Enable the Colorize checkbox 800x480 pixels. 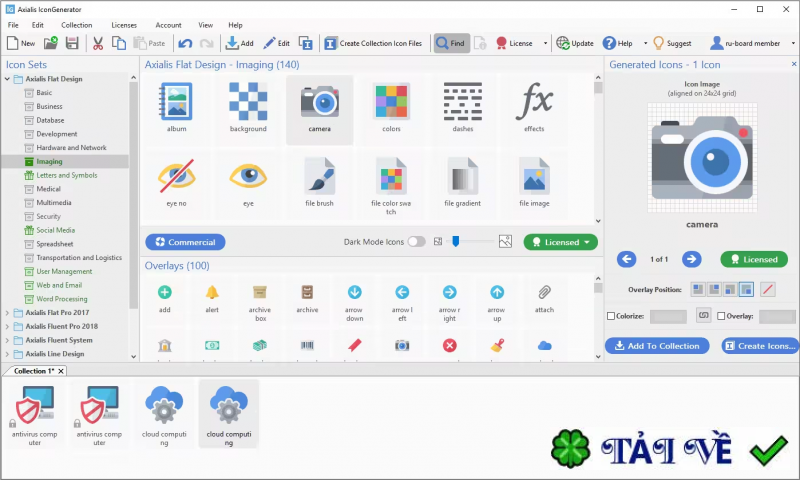pos(611,316)
